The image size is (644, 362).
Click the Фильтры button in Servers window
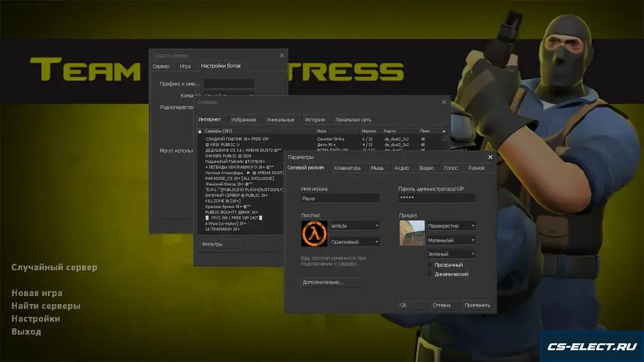coord(222,244)
